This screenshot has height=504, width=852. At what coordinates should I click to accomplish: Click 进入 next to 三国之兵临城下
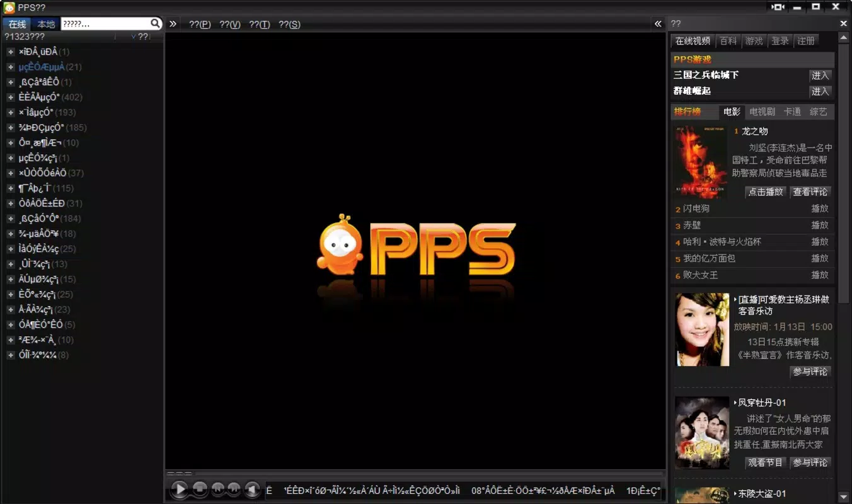point(820,76)
